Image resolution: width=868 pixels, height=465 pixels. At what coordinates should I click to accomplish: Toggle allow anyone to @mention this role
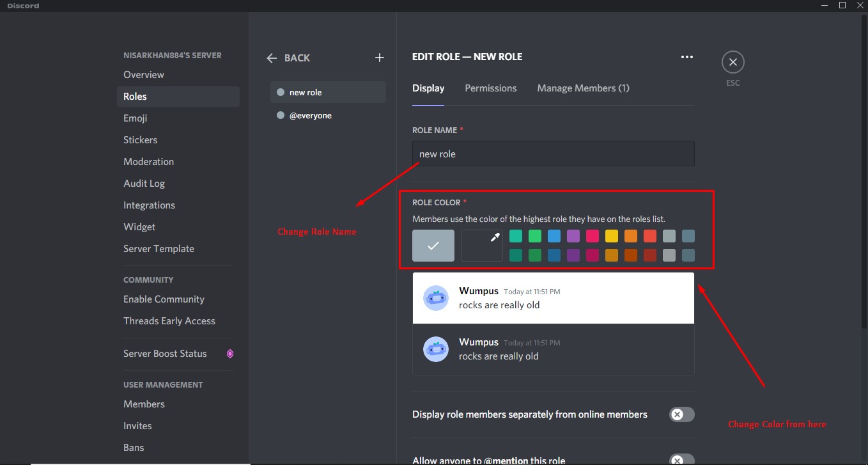(682, 459)
